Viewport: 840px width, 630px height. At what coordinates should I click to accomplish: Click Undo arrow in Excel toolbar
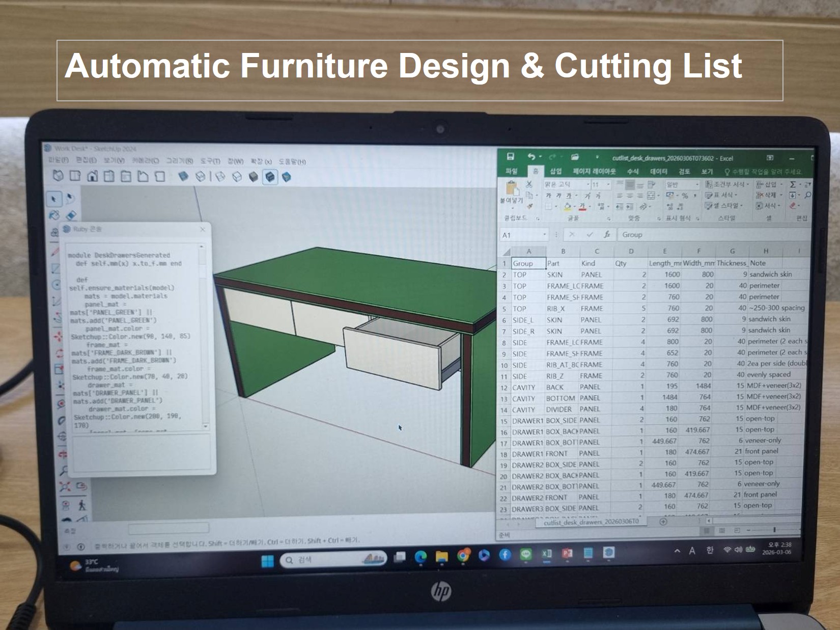[531, 157]
